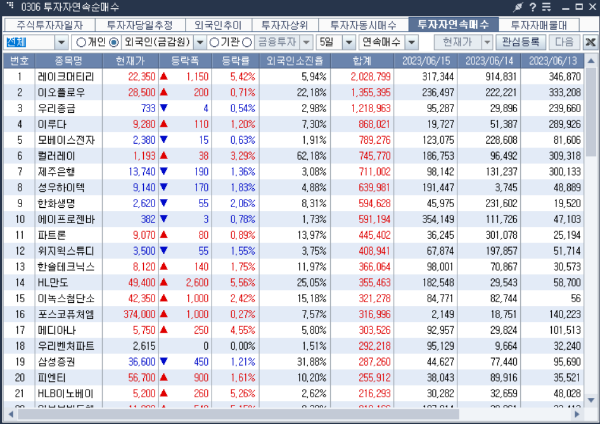Open the 투자자상위 tab
Image resolution: width=600 pixels, height=424 pixels.
point(284,25)
